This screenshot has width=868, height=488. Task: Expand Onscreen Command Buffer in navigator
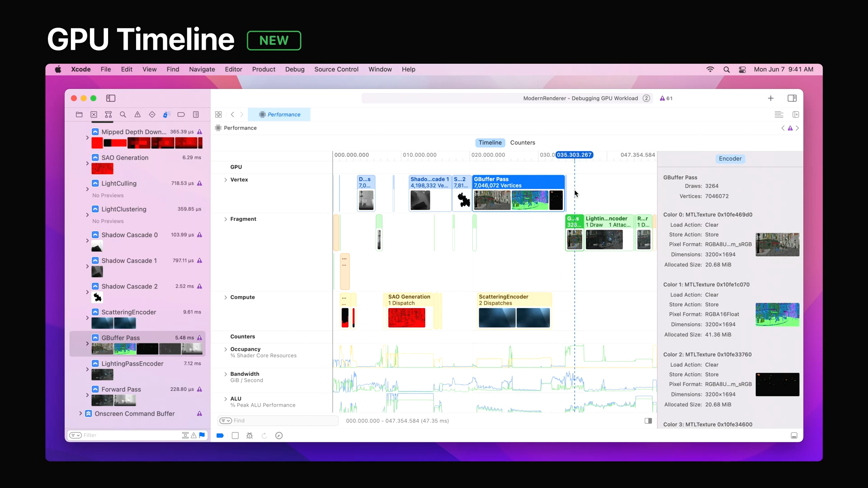coord(80,413)
